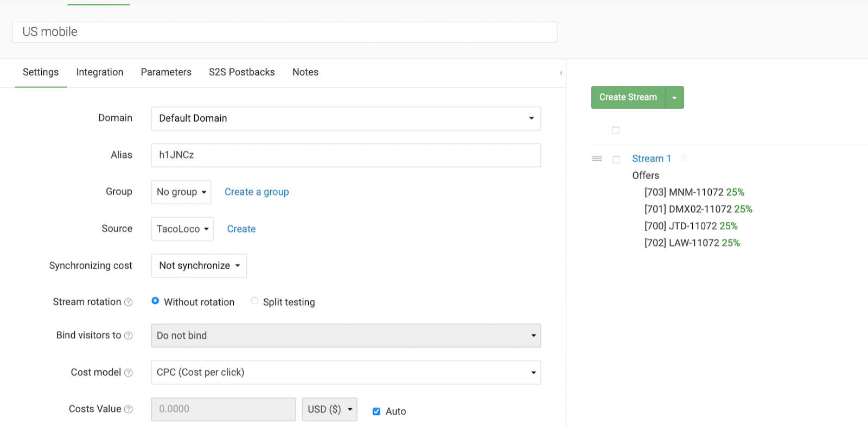Click into the Alias input field
Viewport: 868px width, 429px height.
tap(346, 155)
